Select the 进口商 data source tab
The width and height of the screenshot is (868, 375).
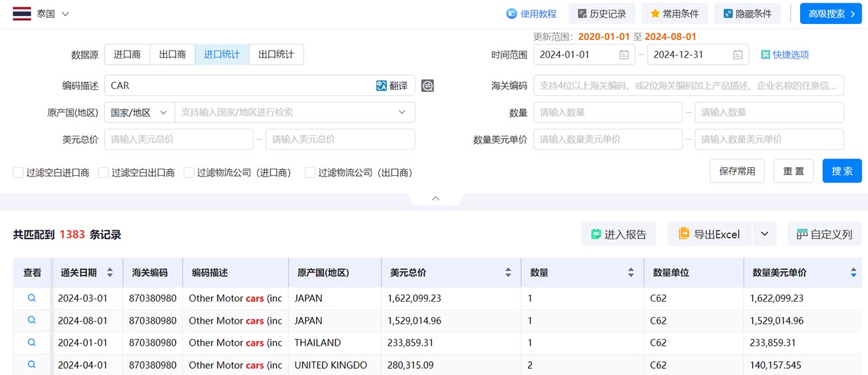[127, 55]
